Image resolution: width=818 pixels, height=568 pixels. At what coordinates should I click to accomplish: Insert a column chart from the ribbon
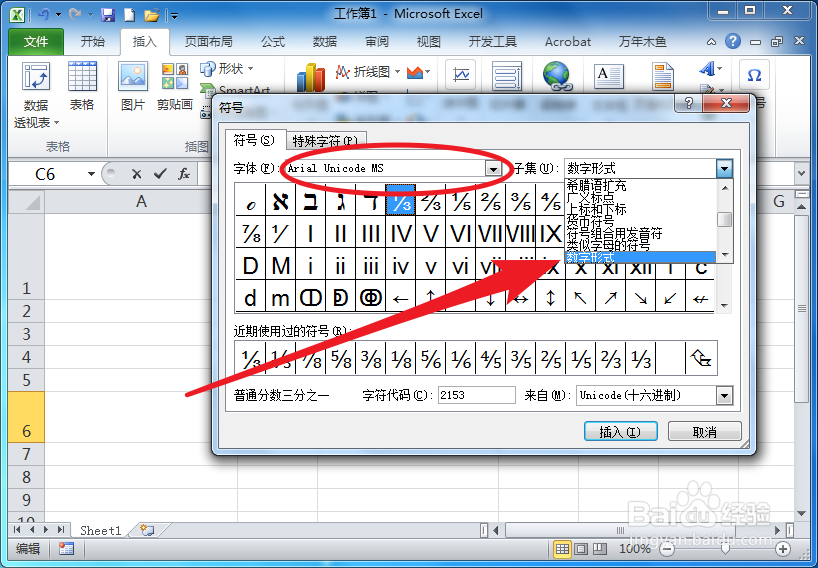tap(310, 77)
